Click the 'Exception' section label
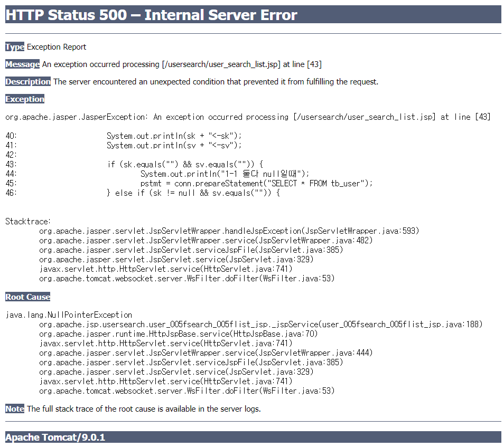Viewport: 504px width, 447px height. pyautogui.click(x=25, y=99)
